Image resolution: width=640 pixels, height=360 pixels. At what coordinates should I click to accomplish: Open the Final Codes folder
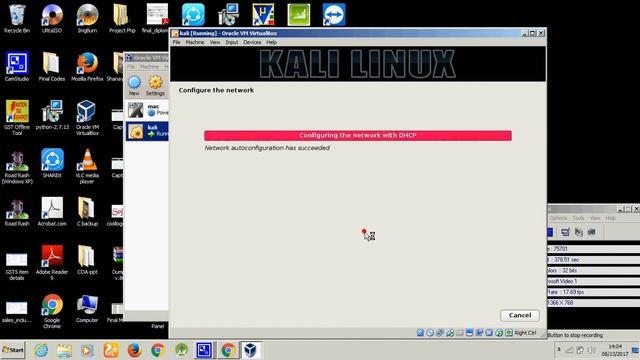coord(52,67)
